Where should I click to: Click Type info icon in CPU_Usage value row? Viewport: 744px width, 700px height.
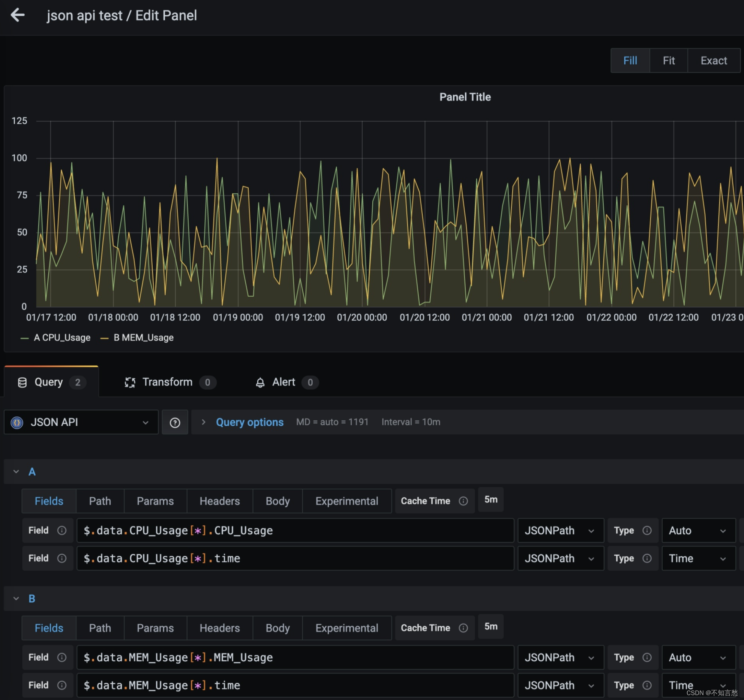(x=647, y=530)
